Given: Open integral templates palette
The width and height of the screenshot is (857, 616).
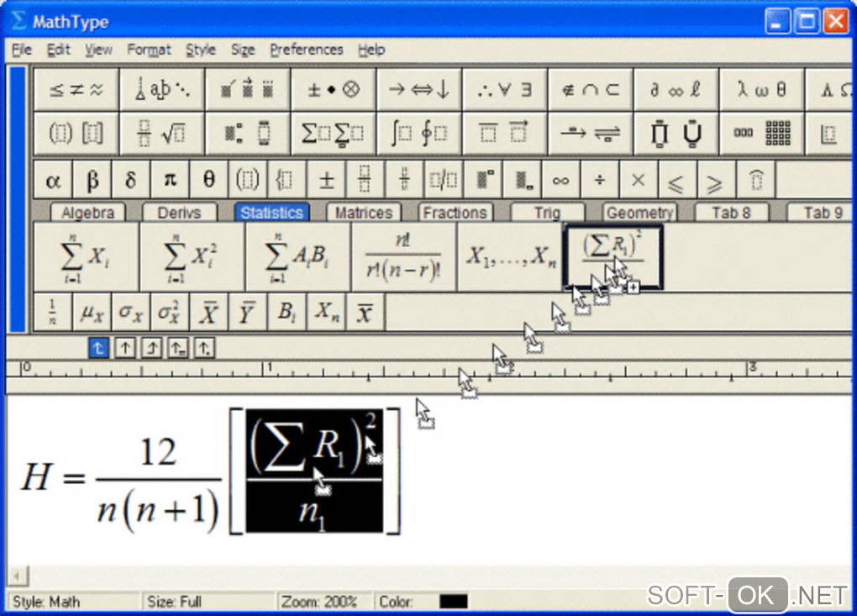Looking at the screenshot, I should 419,133.
